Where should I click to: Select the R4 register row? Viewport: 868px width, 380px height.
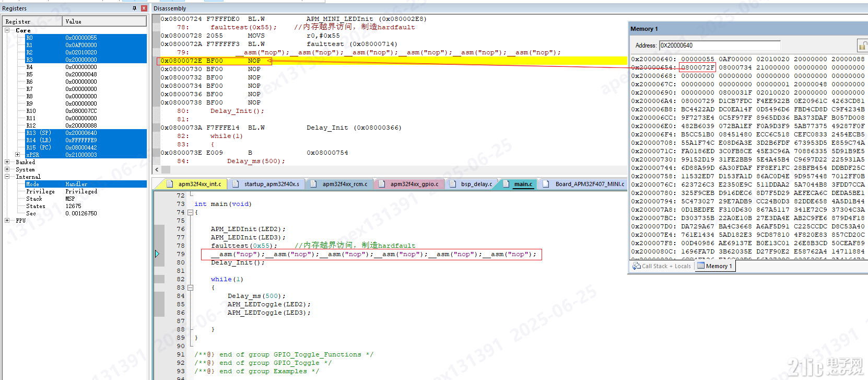point(86,67)
